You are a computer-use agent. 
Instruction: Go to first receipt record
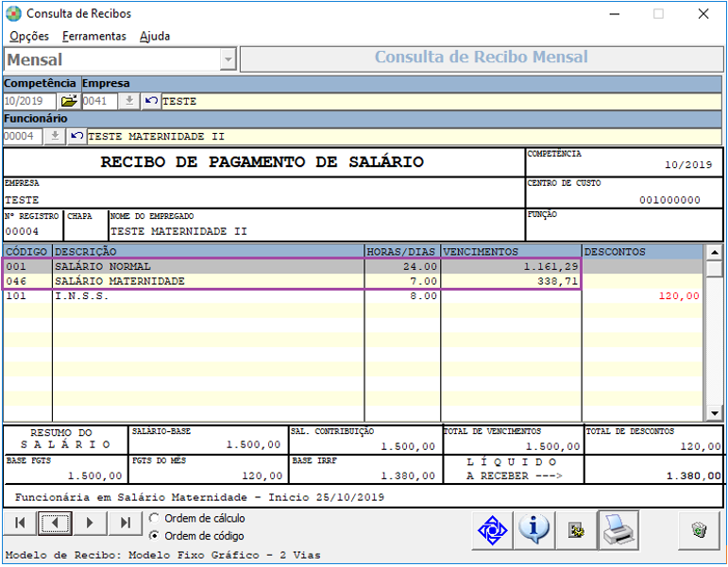click(20, 523)
